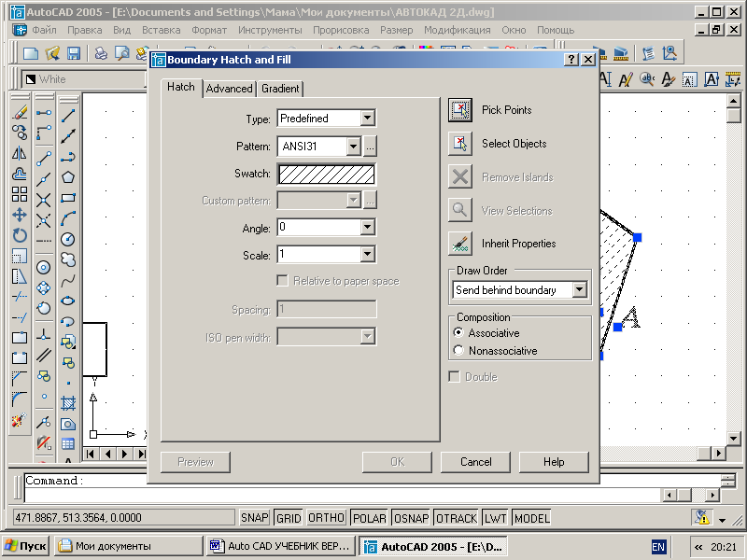Open the Правка menu
Viewport: 747px width, 560px height.
pos(84,30)
